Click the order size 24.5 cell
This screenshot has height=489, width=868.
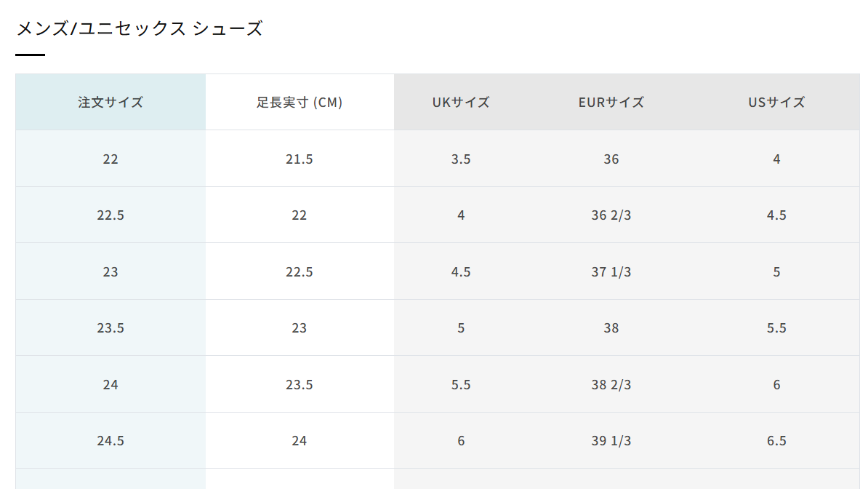click(x=110, y=441)
